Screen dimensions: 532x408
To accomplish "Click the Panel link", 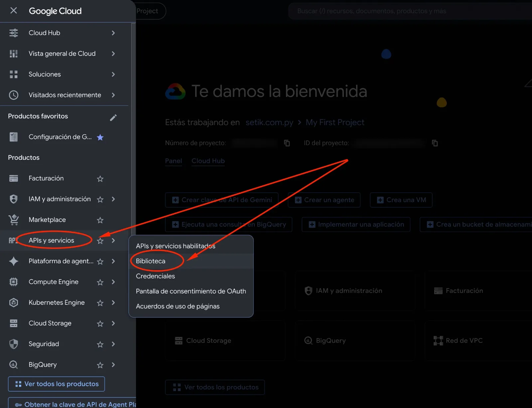I will [174, 161].
